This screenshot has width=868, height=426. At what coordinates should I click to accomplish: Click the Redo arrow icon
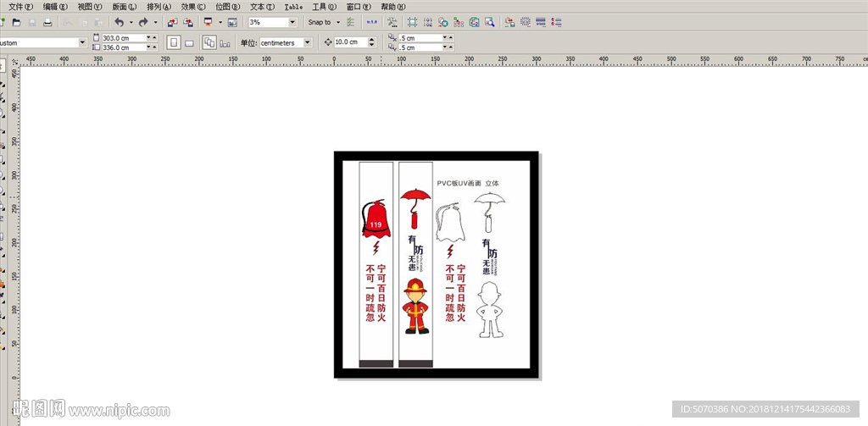click(x=143, y=22)
